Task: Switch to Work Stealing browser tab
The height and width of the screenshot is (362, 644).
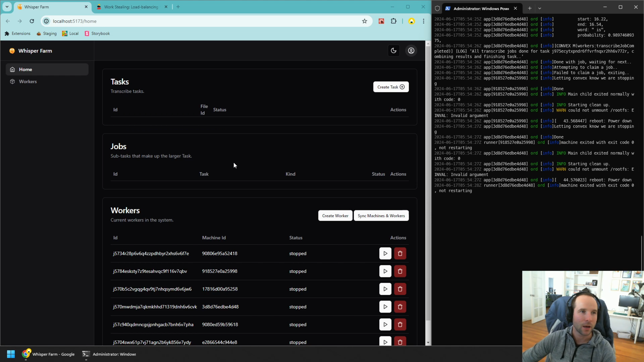Action: pos(131,7)
